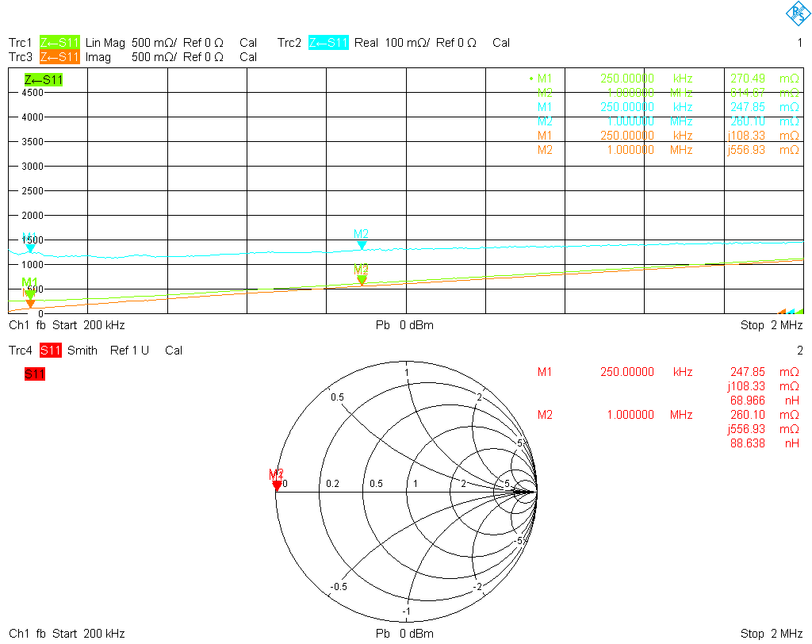The height and width of the screenshot is (644, 812).
Task: Select Trc2 cyan Z←S11 trace label
Action: tap(328, 43)
